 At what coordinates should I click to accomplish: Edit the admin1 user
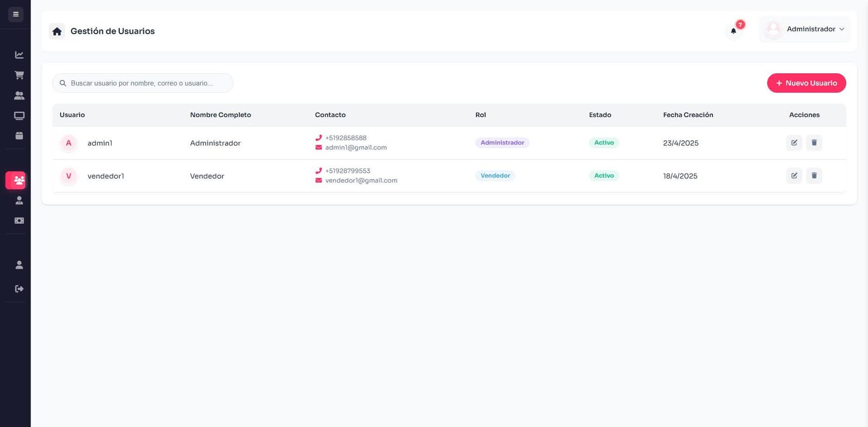click(x=794, y=143)
